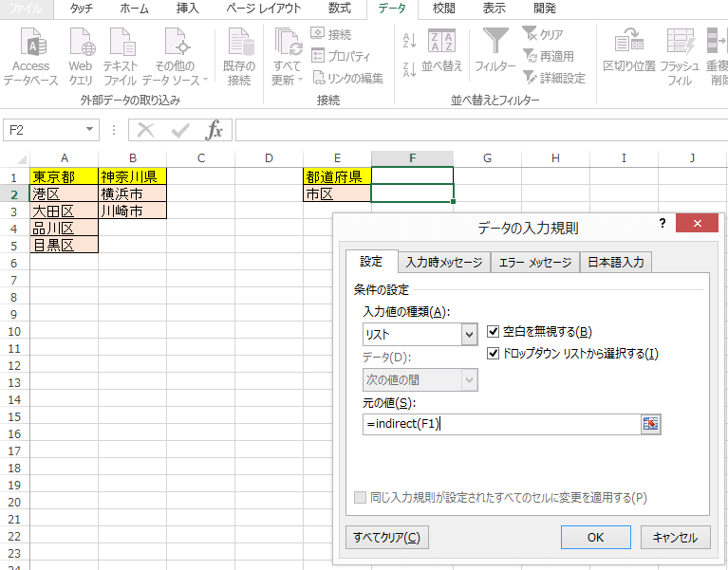The width and height of the screenshot is (728, 570).
Task: Select cell A5 目黒区
Action: [x=65, y=245]
